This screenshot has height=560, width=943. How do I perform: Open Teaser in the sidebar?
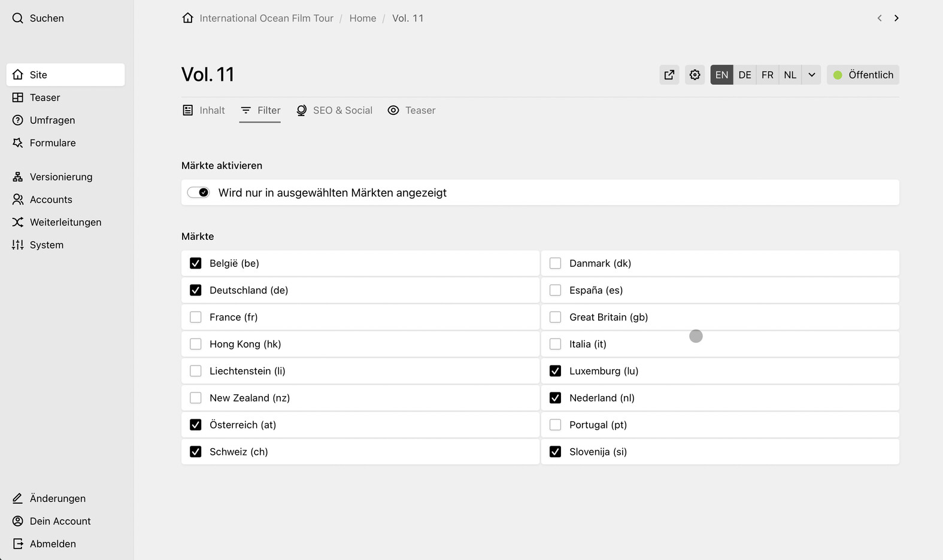click(x=45, y=98)
